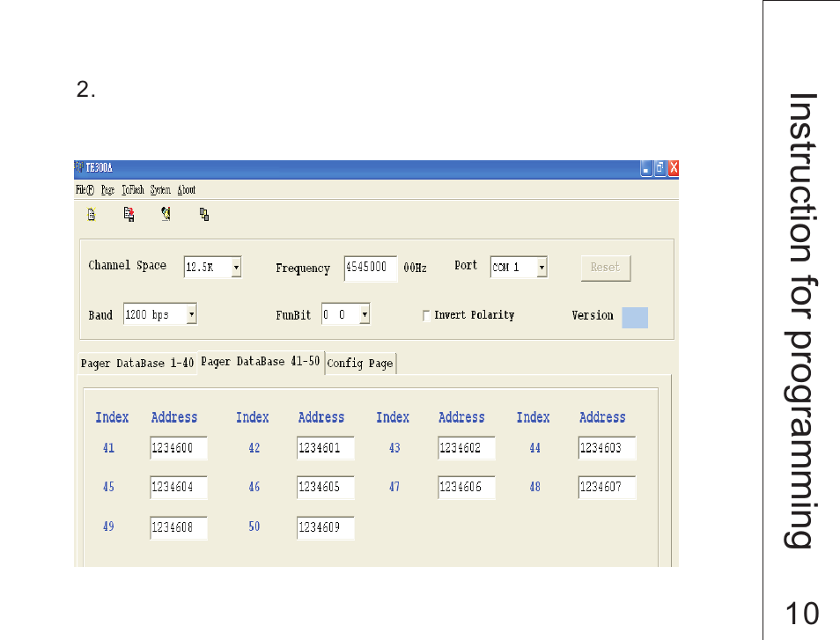
Task: Expand the FunBit dropdown
Action: (x=365, y=314)
